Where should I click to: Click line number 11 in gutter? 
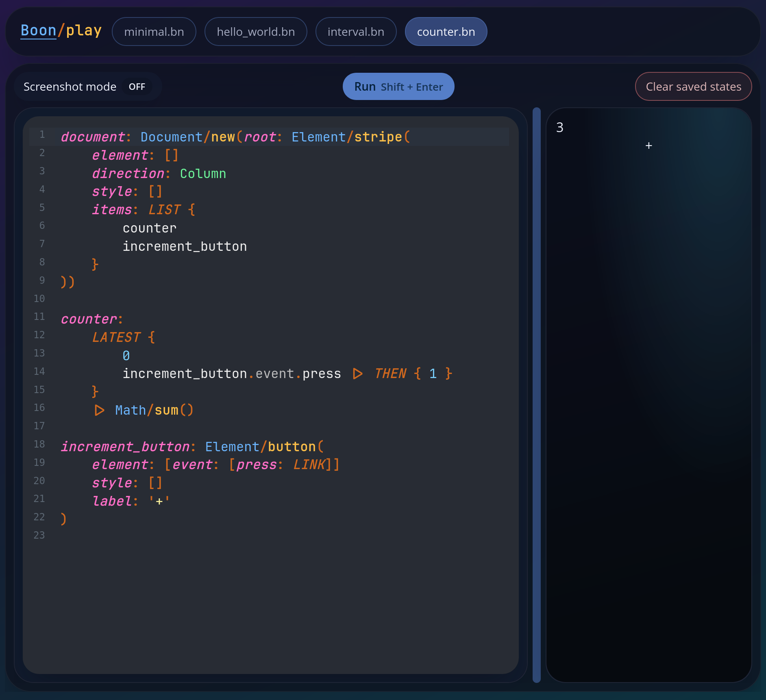click(39, 317)
